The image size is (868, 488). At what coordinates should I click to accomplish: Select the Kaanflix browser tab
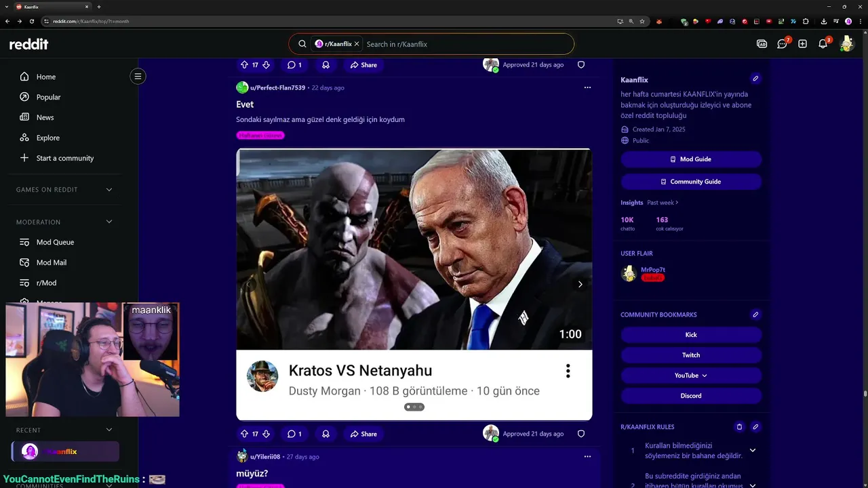click(52, 7)
